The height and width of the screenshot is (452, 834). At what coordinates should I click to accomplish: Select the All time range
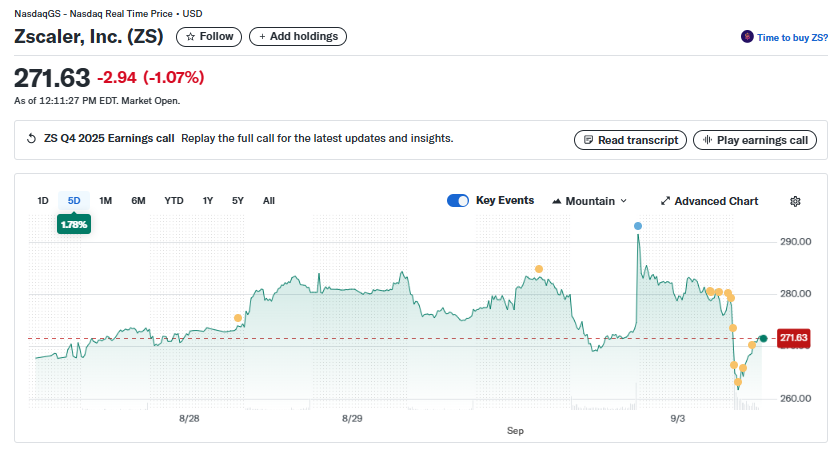(269, 200)
